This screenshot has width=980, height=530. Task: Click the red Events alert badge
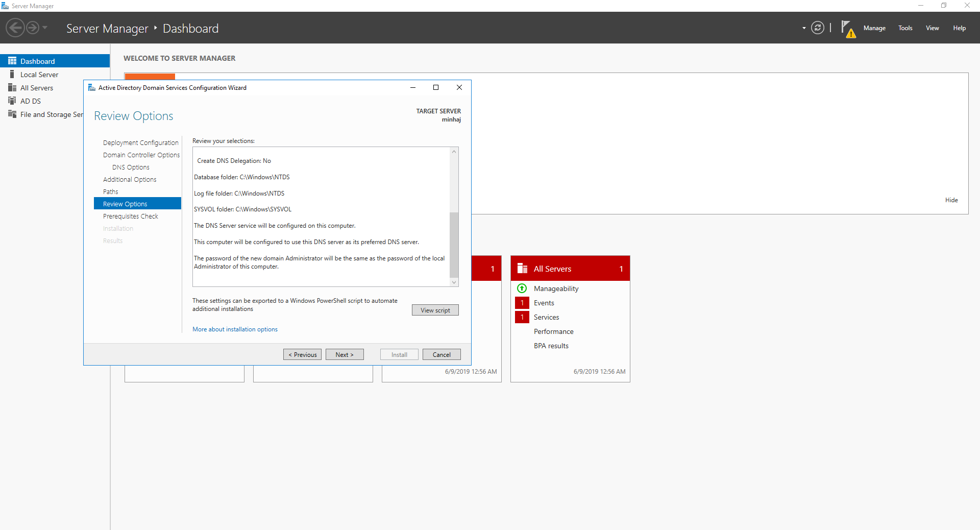tap(522, 303)
